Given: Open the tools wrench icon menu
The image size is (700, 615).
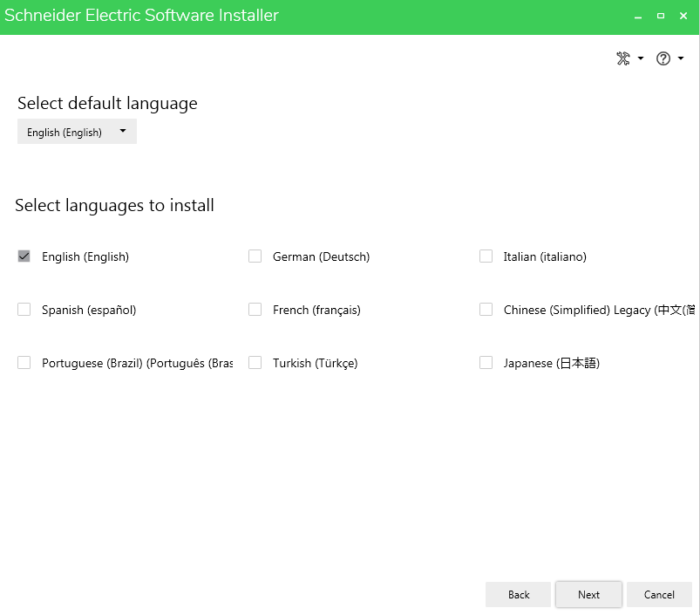Looking at the screenshot, I should [623, 58].
